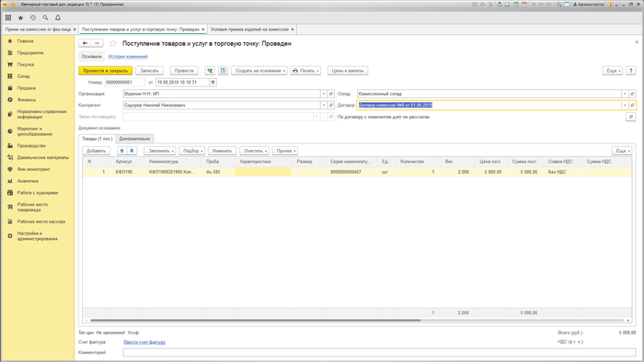Viewport: 644px width, 362px height.
Task: Open Заполнить dropdown in table toolbar
Action: 160,151
